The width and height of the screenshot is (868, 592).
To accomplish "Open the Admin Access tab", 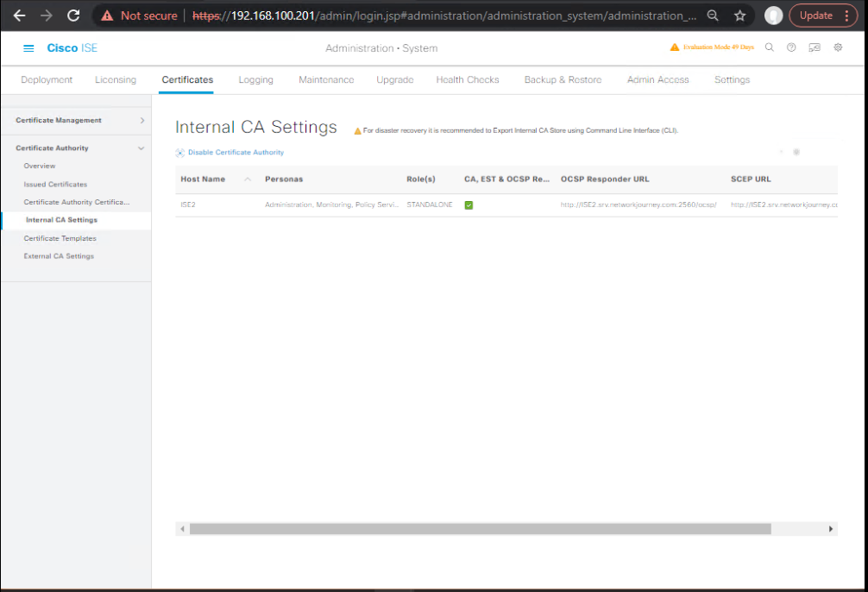I will (x=657, y=79).
